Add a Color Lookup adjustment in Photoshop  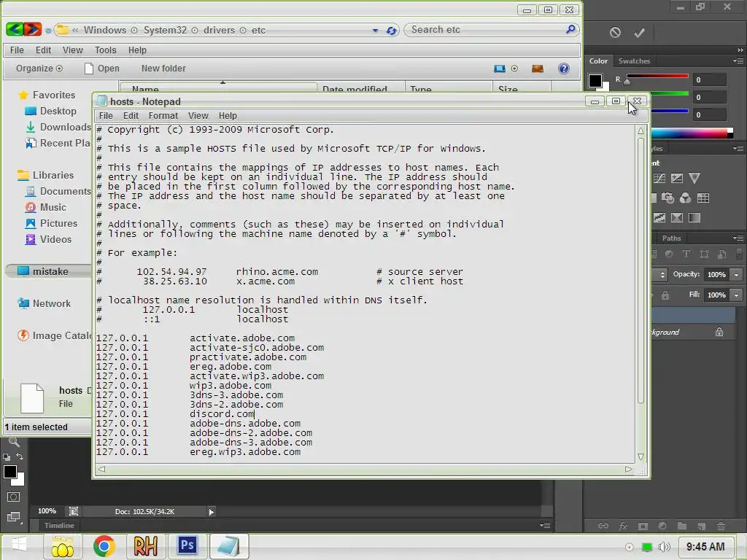703,198
